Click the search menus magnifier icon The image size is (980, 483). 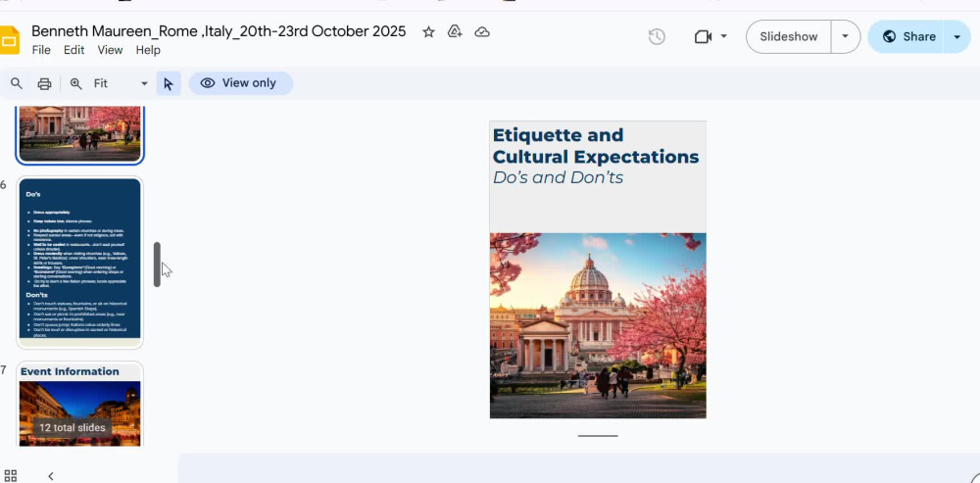click(x=17, y=83)
